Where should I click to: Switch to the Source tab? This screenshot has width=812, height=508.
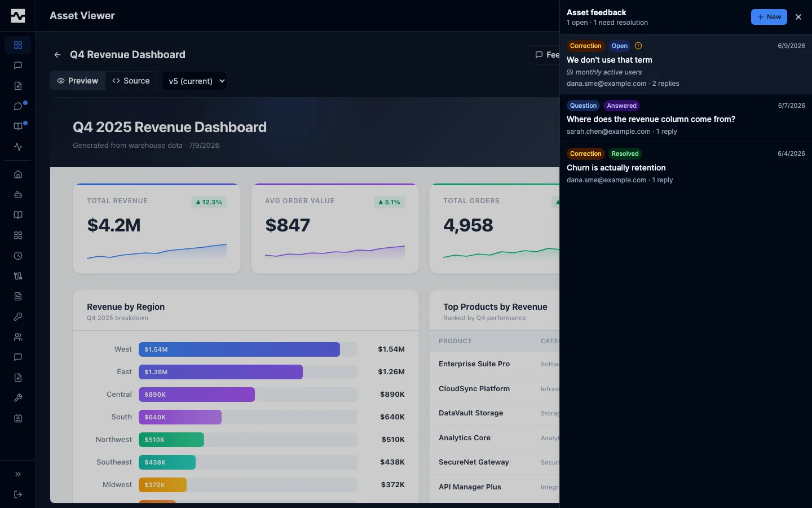click(x=131, y=81)
